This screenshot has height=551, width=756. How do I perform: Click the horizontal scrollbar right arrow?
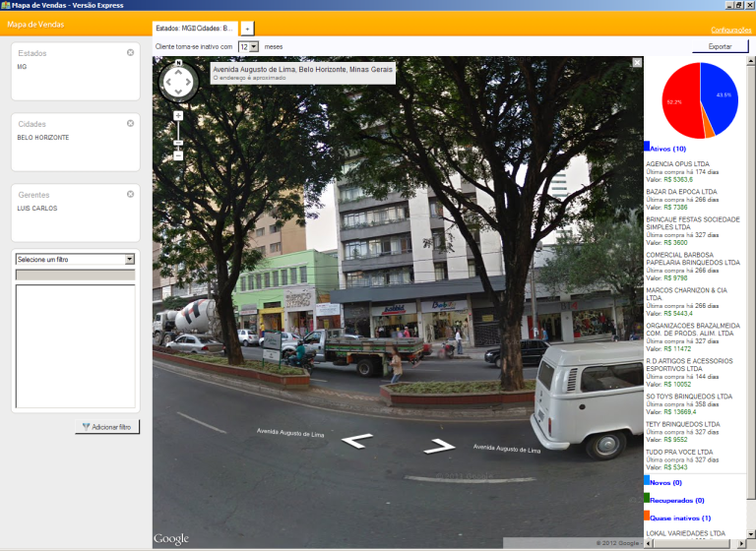742,543
